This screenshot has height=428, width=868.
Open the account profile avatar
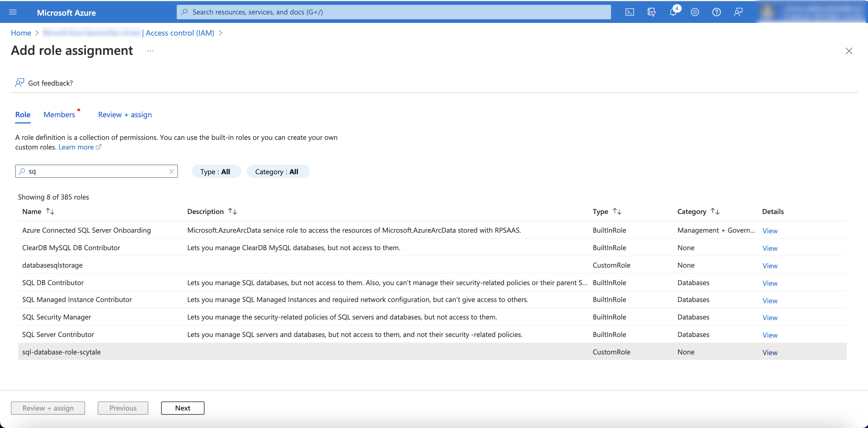coord(767,12)
